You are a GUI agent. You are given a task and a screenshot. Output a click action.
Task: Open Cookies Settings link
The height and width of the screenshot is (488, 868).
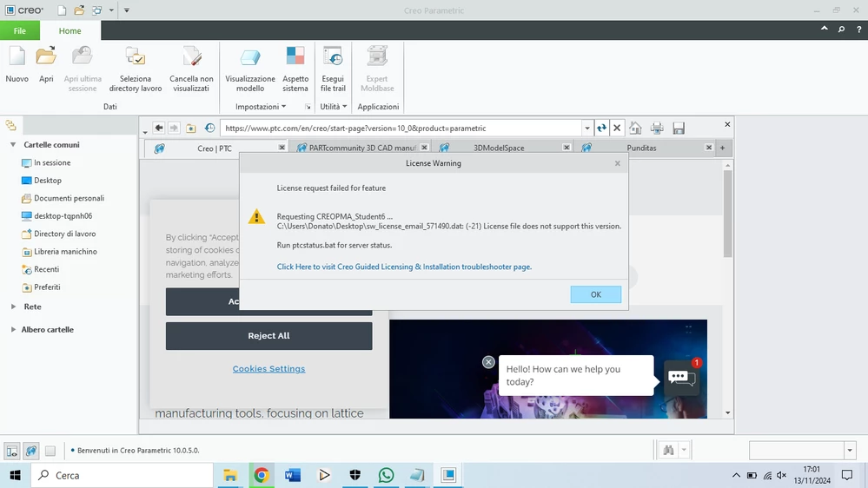pyautogui.click(x=268, y=368)
